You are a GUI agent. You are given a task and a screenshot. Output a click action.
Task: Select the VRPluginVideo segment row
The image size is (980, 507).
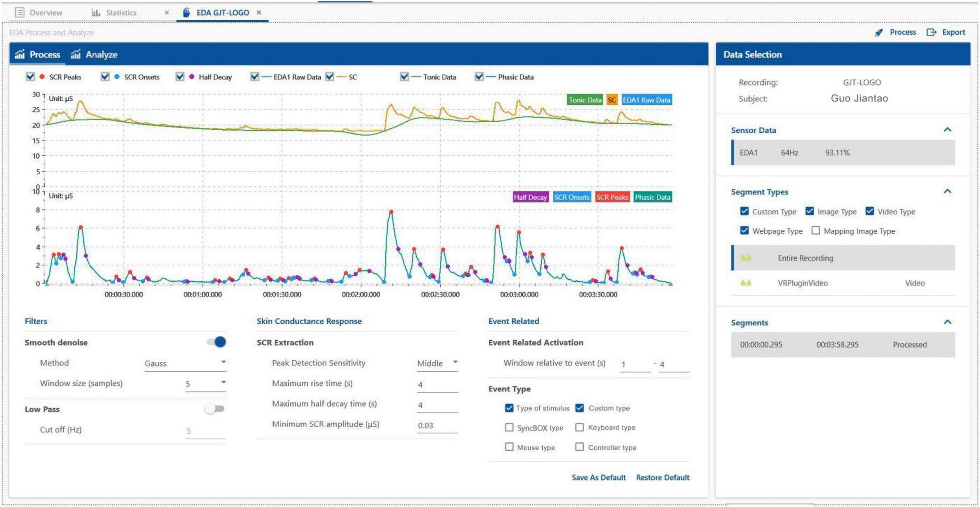coord(843,283)
